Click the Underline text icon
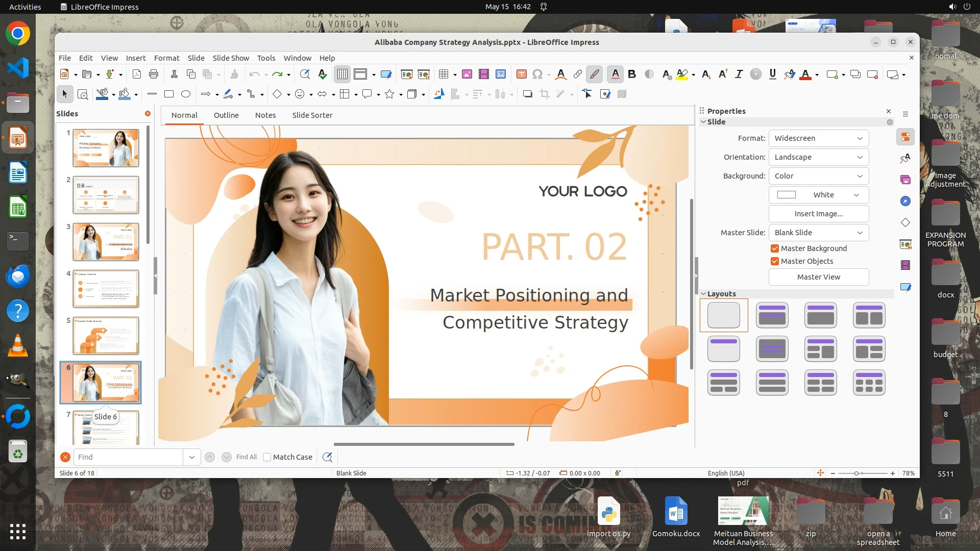 (772, 74)
